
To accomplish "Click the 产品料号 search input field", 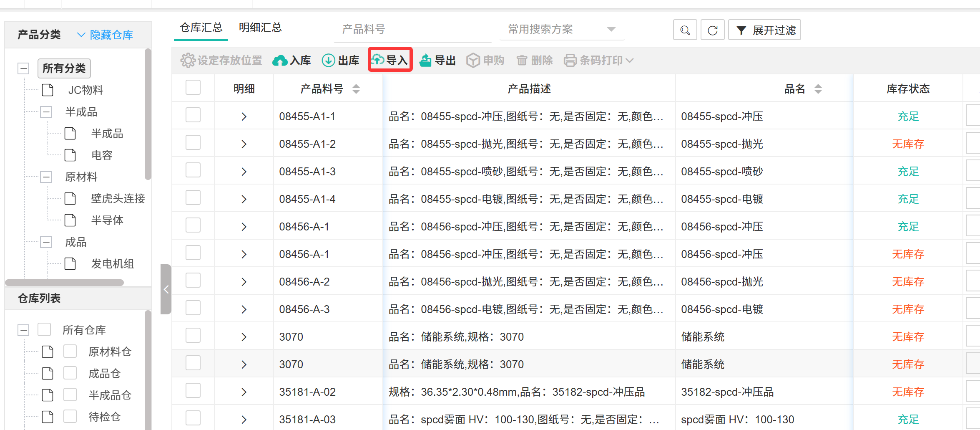I will pos(412,29).
